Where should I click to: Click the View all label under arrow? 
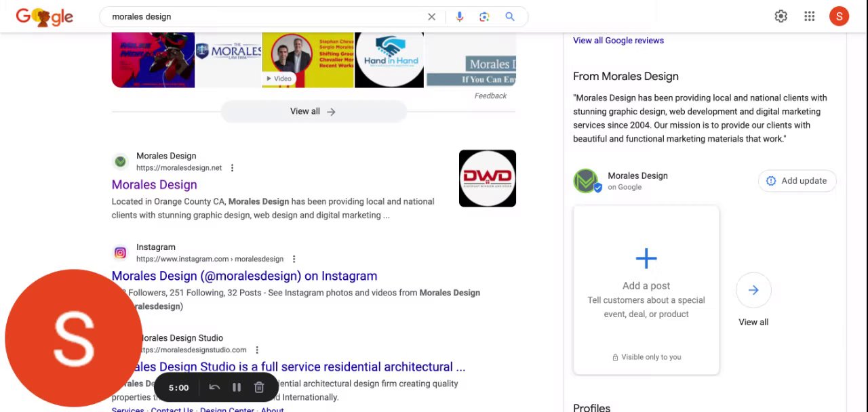[753, 323]
